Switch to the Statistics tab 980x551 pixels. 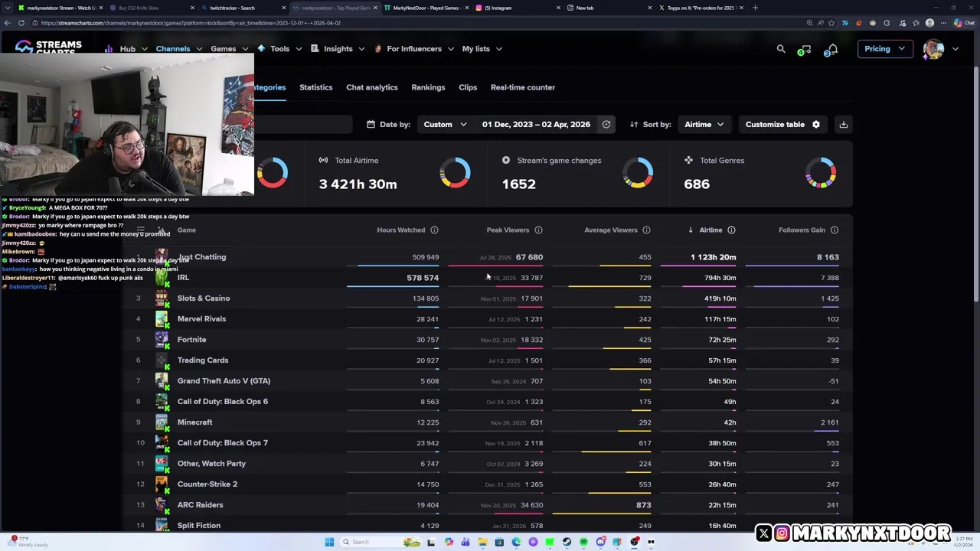[315, 87]
